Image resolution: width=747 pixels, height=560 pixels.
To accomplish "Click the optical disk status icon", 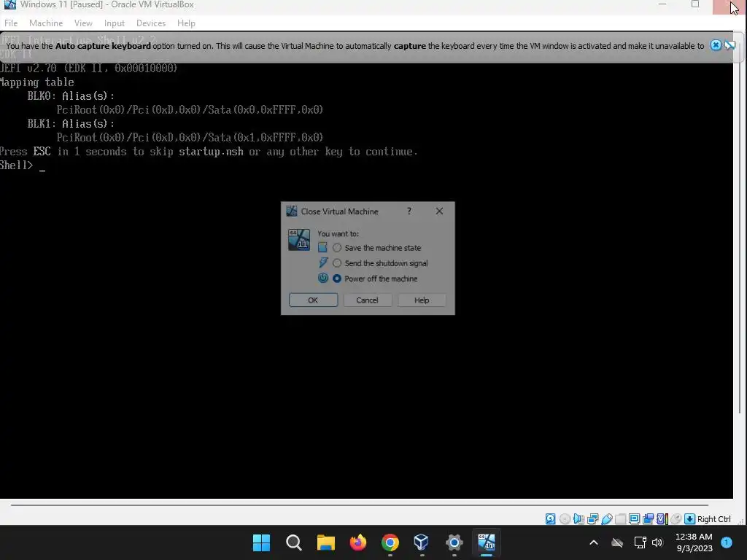I will click(x=565, y=519).
